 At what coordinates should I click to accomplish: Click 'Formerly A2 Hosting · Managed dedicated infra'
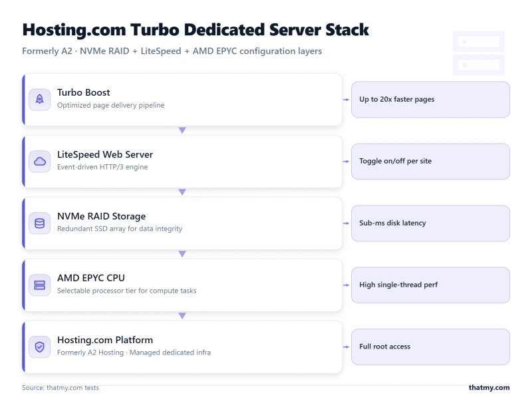(134, 352)
